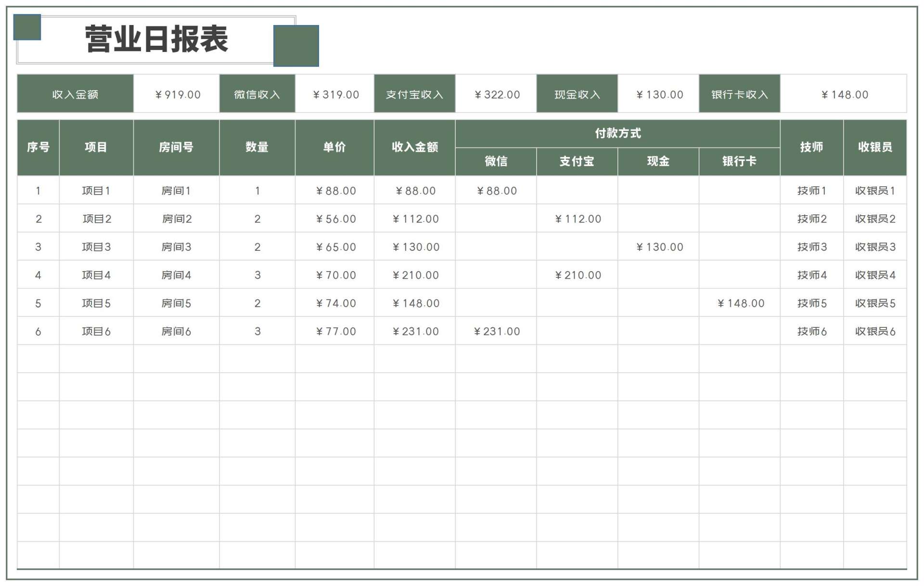
Task: Select the 支付宝 payment sub-header
Action: coord(577,161)
